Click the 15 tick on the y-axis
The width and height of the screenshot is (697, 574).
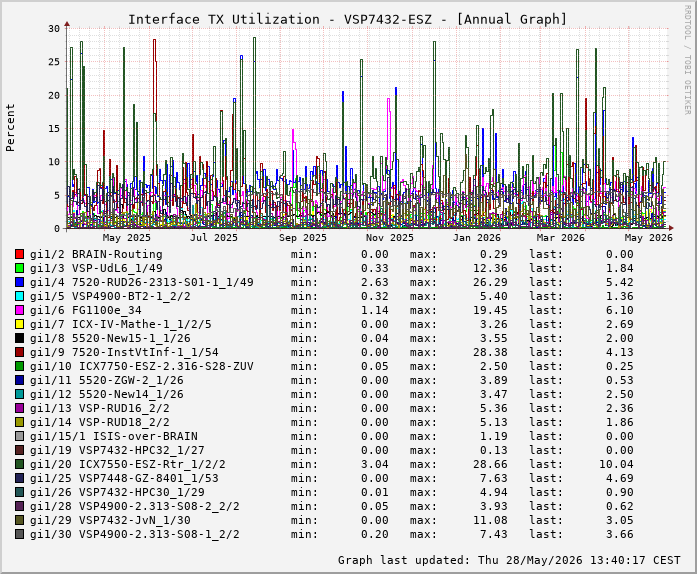pos(54,128)
